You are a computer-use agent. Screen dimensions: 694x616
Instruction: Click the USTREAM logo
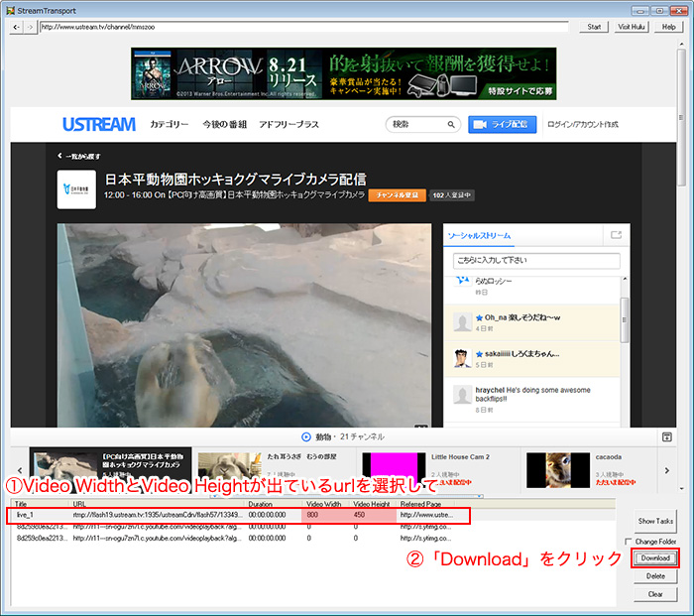click(x=99, y=124)
